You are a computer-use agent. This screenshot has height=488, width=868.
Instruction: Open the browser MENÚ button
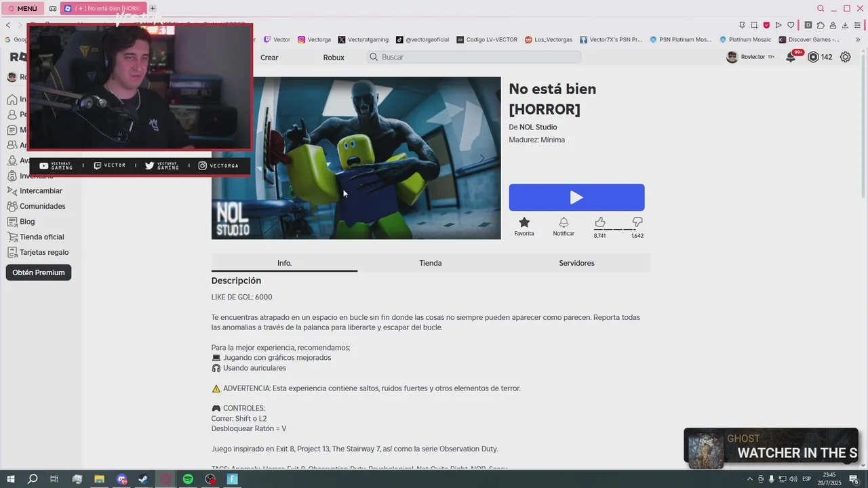click(x=23, y=8)
